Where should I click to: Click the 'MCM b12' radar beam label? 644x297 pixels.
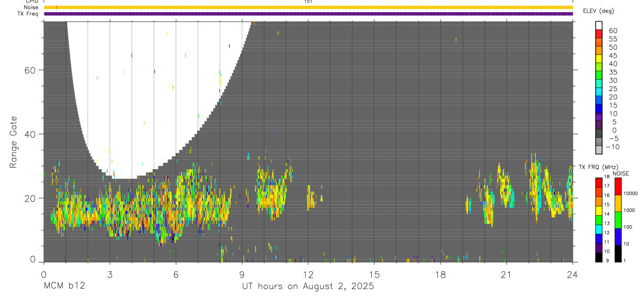[65, 287]
